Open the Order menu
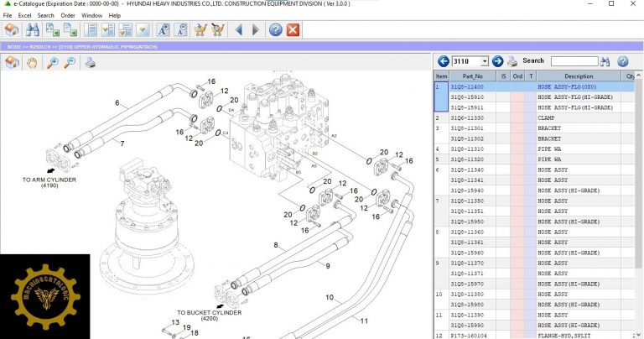Screen dimensions: 644x339 tap(67, 15)
